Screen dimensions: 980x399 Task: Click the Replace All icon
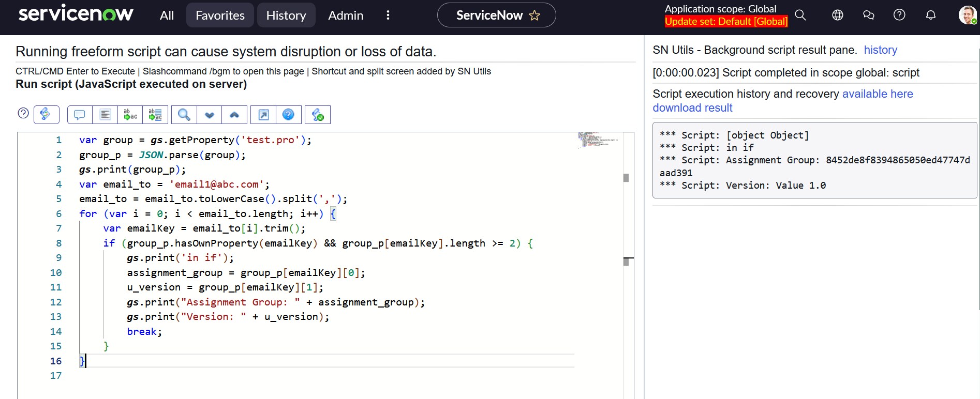155,115
